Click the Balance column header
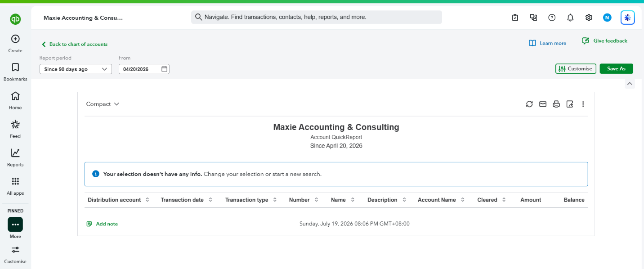 click(574, 200)
